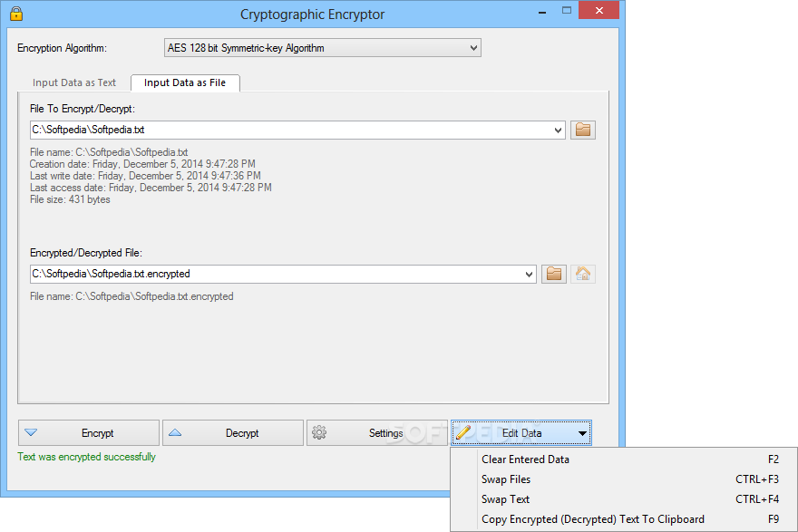Click 'Text was encrypted successfully' status message
The width and height of the screenshot is (798, 532).
coord(86,457)
